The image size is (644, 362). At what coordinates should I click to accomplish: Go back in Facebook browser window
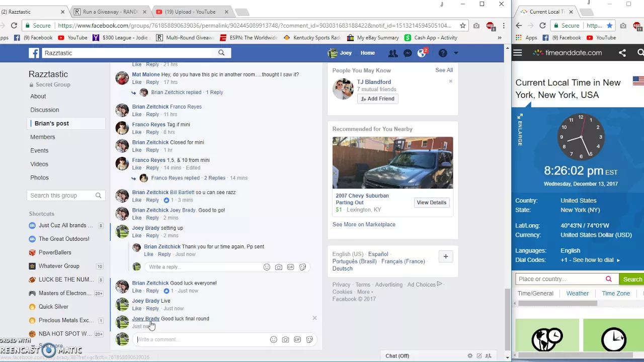2,26
